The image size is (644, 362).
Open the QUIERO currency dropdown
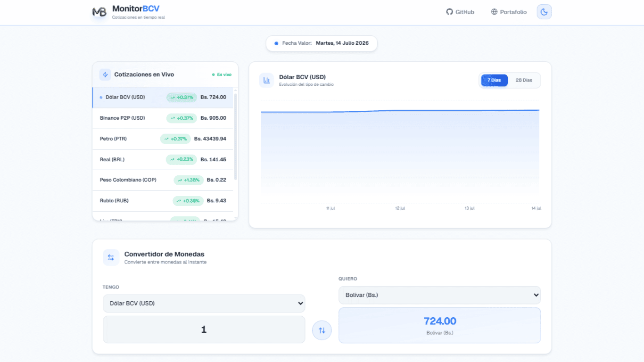439,295
